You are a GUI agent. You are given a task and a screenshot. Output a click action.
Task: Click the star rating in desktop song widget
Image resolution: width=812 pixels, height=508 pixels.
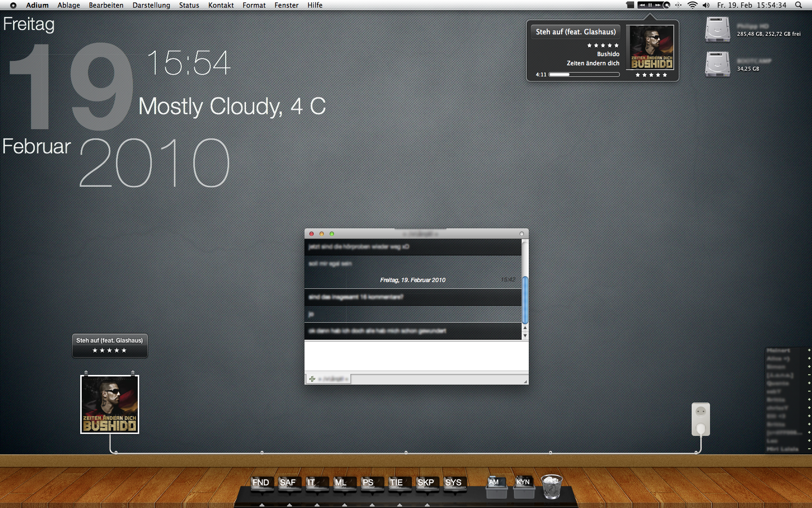109,350
